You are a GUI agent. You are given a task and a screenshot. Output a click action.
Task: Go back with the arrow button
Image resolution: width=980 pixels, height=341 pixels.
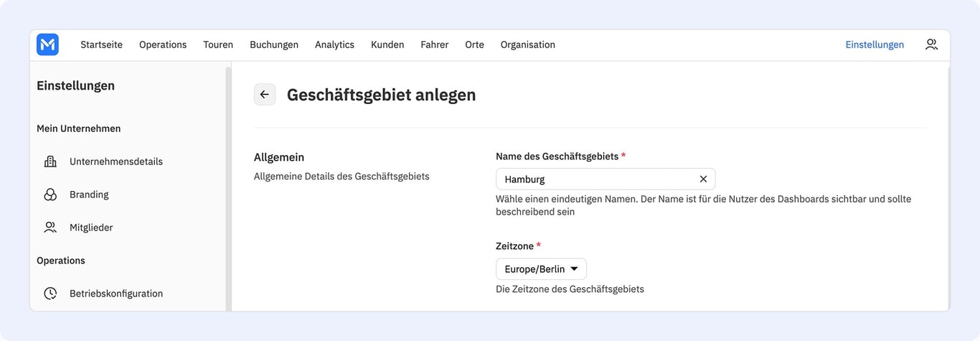tap(265, 94)
